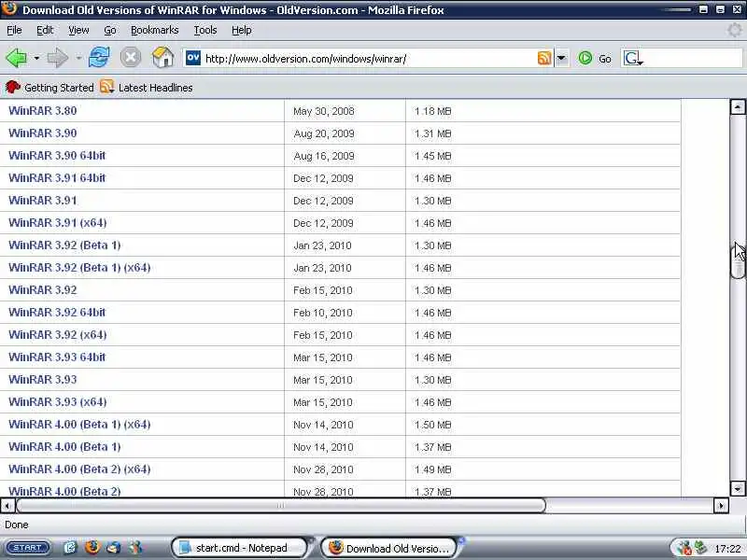Viewport: 747px width, 560px height.
Task: Open the Google search engine selector icon
Action: [633, 59]
